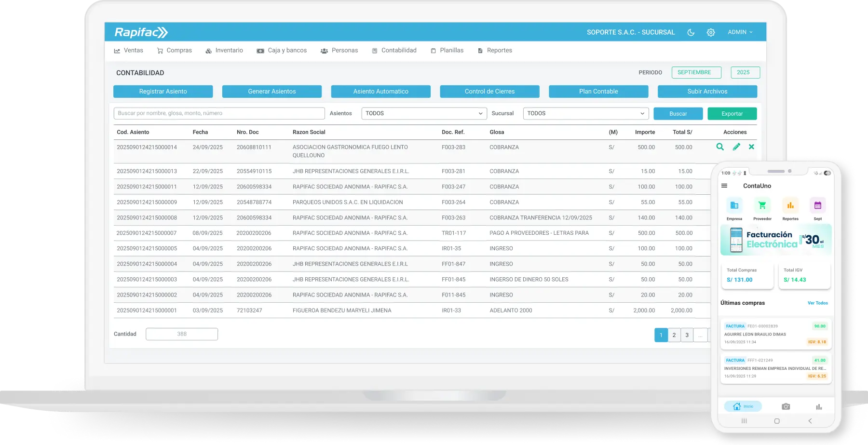Expand the Asientos TODOS dropdown
This screenshot has width=868, height=445.
pos(423,113)
